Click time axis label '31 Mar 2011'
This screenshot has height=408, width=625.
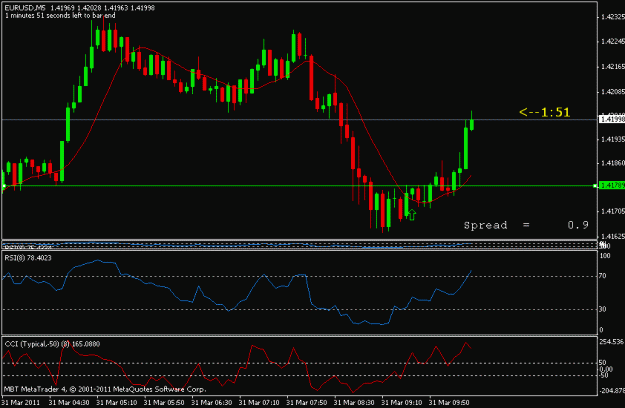click(21, 402)
